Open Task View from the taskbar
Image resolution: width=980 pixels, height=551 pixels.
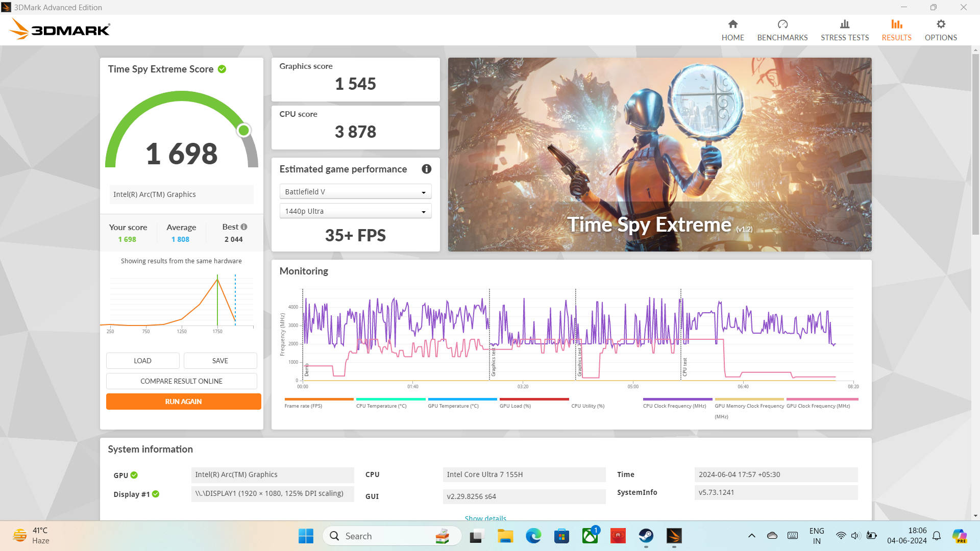pos(476,536)
